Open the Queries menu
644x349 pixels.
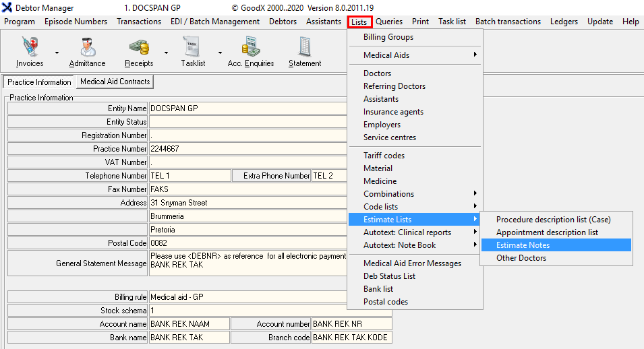389,22
